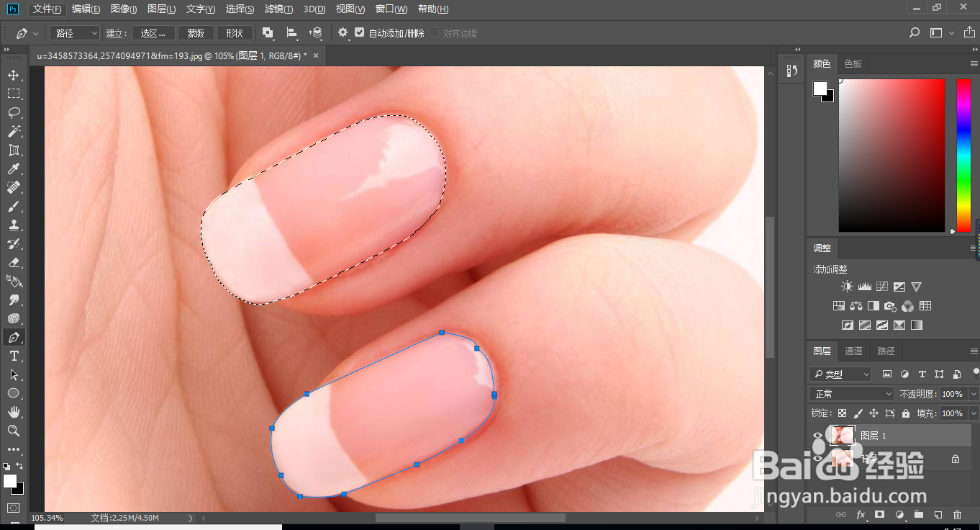The width and height of the screenshot is (980, 530).
Task: Select the Move tool
Action: pyautogui.click(x=14, y=75)
